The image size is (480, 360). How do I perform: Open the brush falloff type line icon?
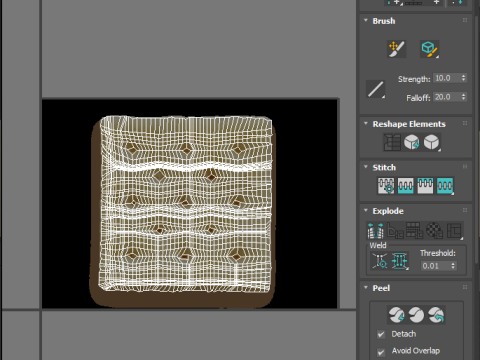(x=375, y=89)
